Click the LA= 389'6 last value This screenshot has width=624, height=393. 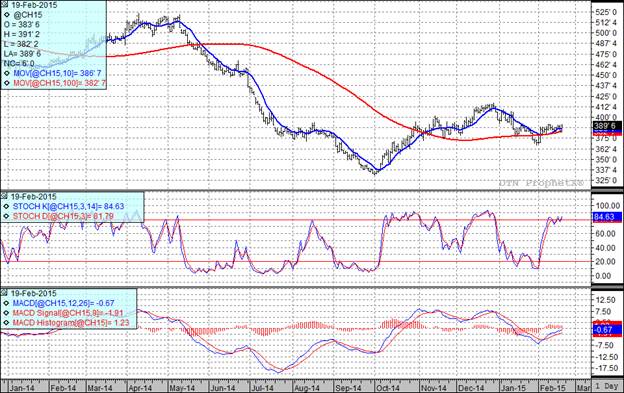coord(22,54)
